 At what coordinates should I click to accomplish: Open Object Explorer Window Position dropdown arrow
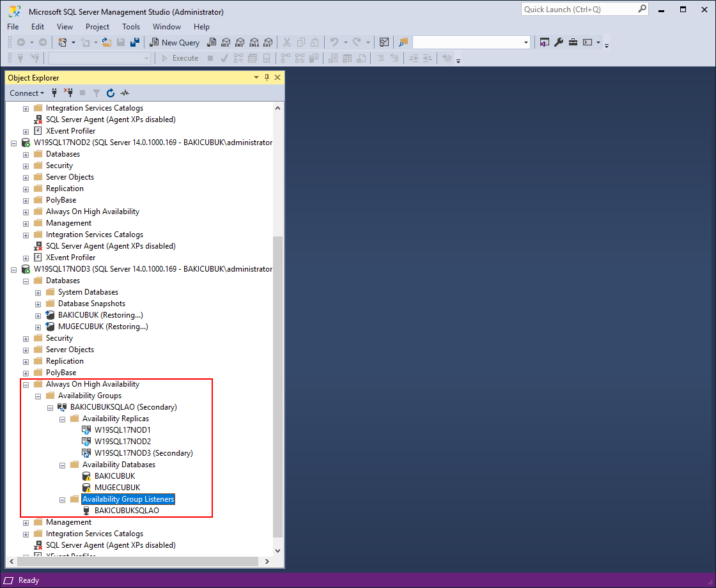click(256, 77)
